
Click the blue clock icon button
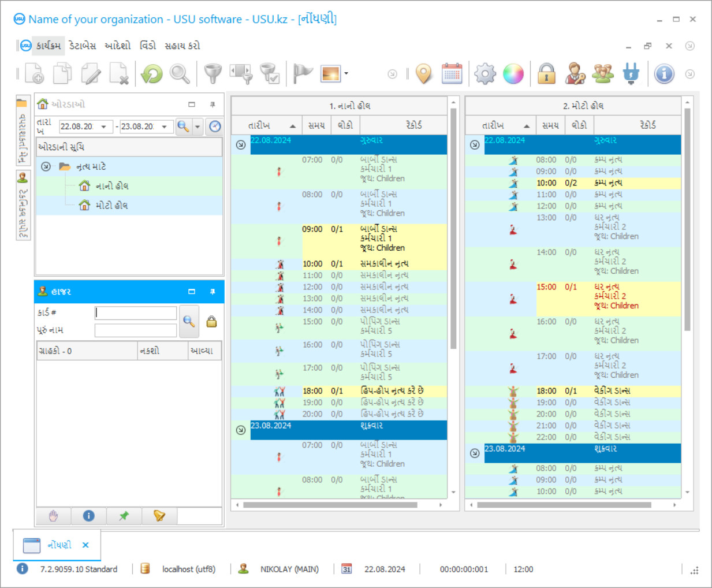[215, 126]
